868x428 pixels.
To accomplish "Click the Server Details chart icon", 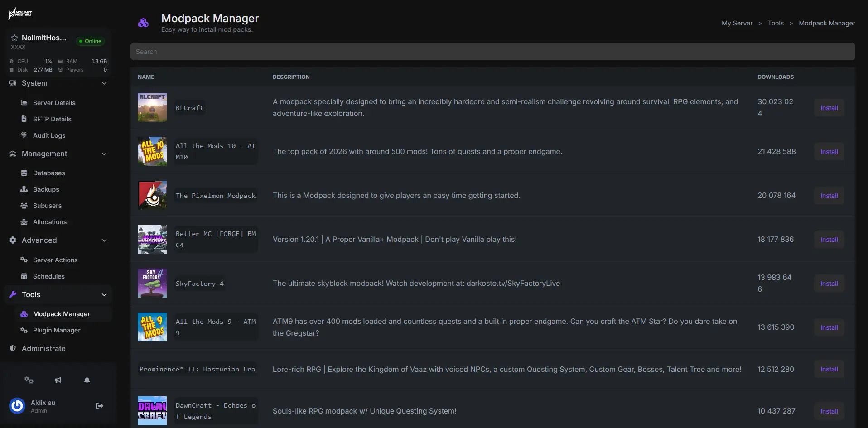I will (x=24, y=103).
